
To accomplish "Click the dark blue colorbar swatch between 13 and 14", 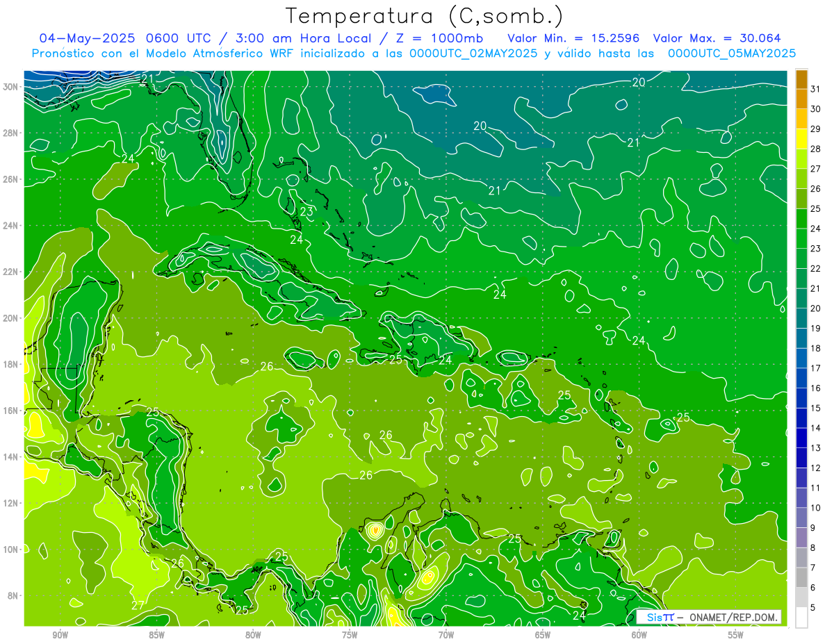I will click(801, 438).
